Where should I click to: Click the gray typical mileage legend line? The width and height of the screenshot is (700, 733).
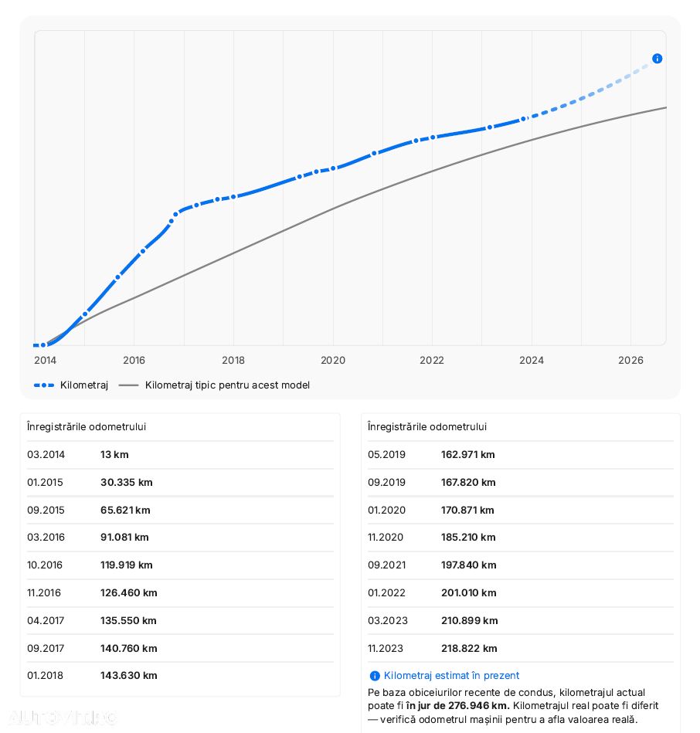(128, 385)
